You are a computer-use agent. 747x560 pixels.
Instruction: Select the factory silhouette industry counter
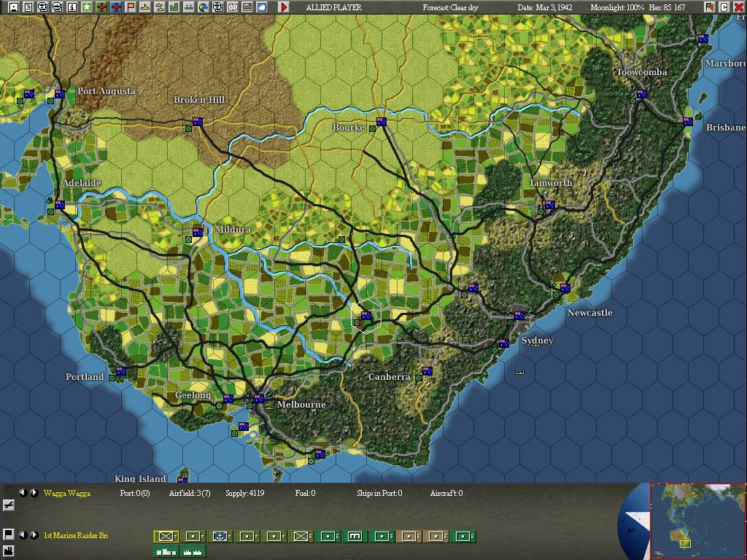point(193,551)
